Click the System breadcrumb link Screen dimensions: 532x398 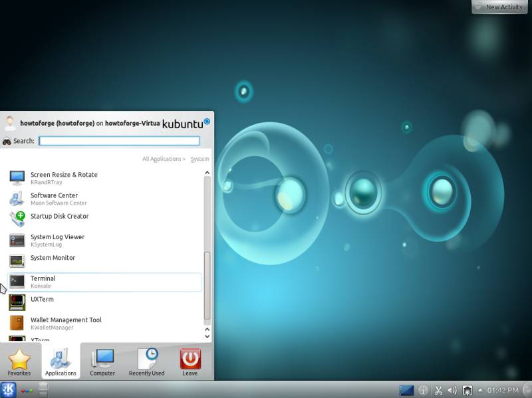click(200, 159)
